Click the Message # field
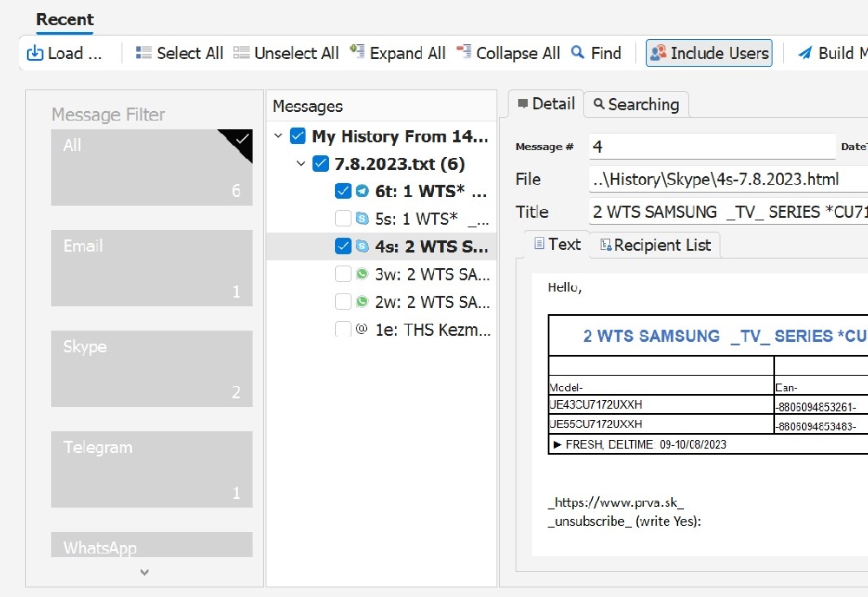This screenshot has height=597, width=868. [712, 147]
